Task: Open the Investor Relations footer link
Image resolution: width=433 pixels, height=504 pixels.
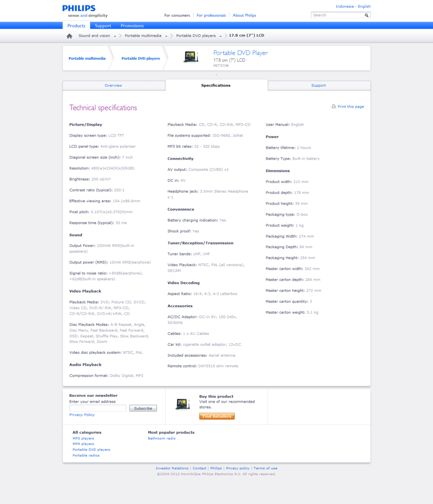Action: [x=172, y=469]
